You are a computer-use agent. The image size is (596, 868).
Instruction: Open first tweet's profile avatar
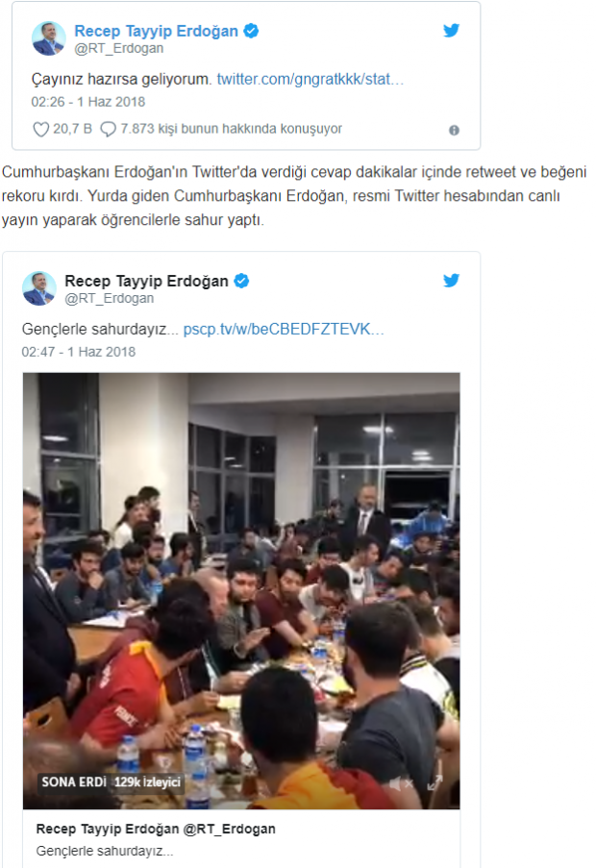[49, 38]
